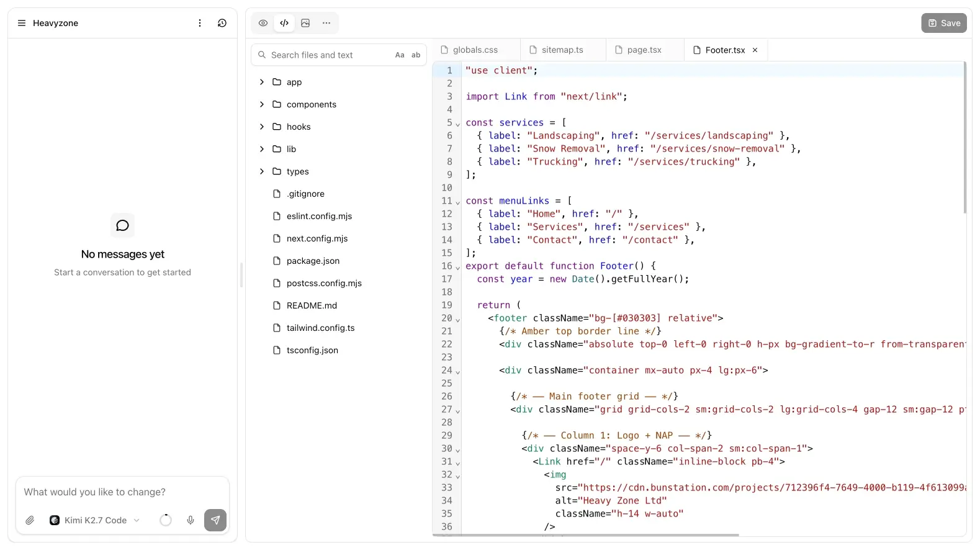The image size is (980, 550).
Task: Fold code at line 24 arrow
Action: [458, 372]
